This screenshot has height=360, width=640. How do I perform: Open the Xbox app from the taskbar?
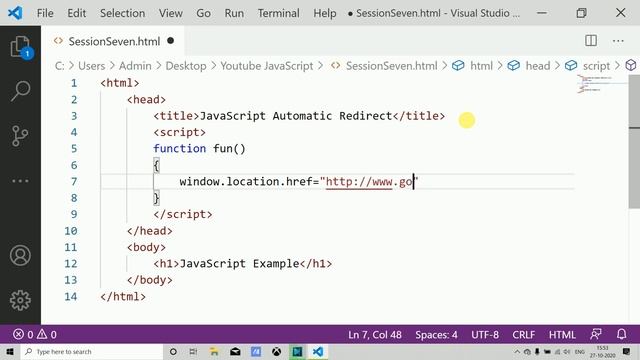(276, 351)
